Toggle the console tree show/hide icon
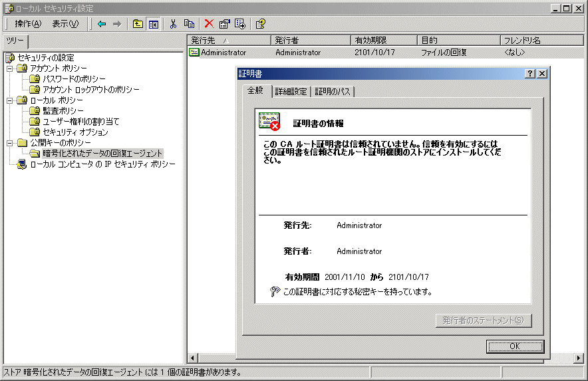588x381 pixels. tap(154, 24)
